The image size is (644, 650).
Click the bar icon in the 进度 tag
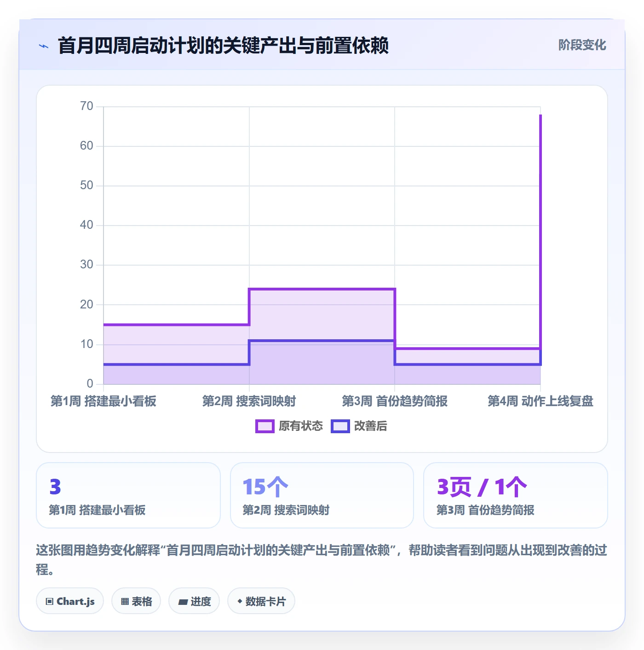click(x=183, y=602)
